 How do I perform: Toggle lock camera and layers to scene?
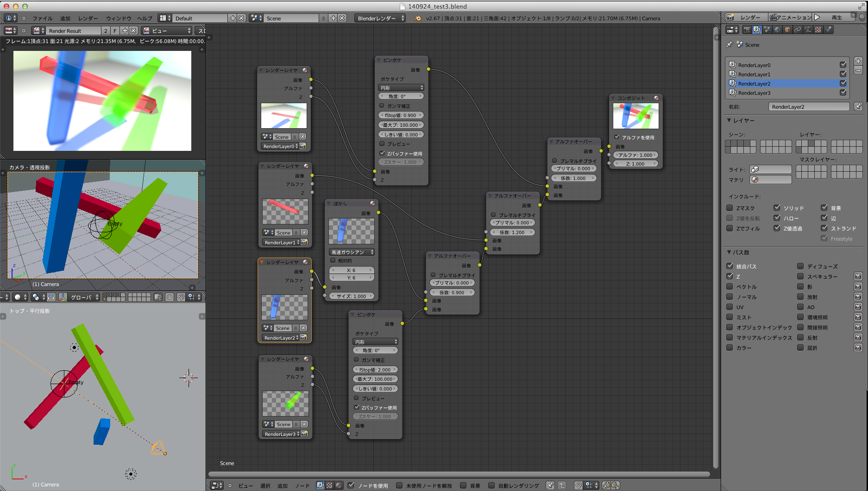(158, 297)
